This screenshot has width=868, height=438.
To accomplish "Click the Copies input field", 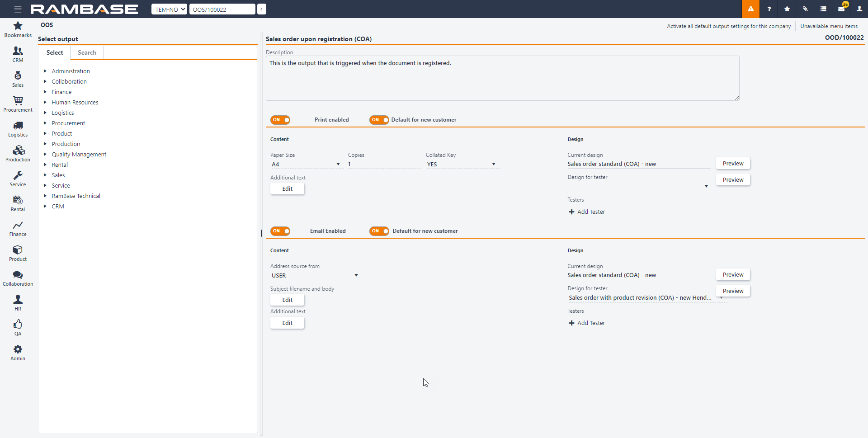I will [x=383, y=165].
